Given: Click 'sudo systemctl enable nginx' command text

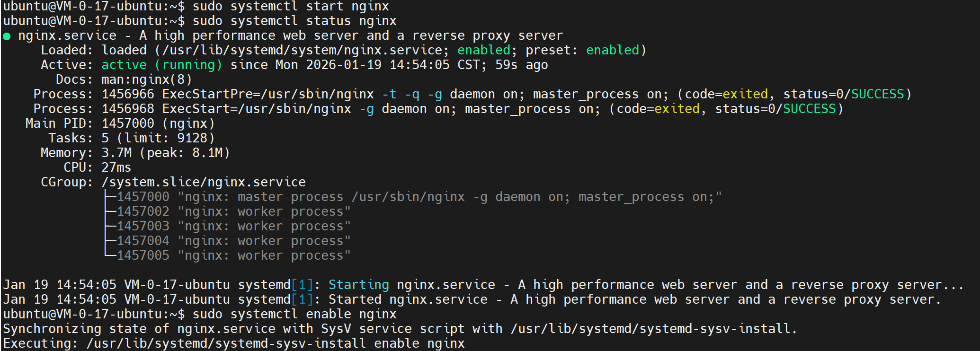Looking at the screenshot, I should [294, 314].
